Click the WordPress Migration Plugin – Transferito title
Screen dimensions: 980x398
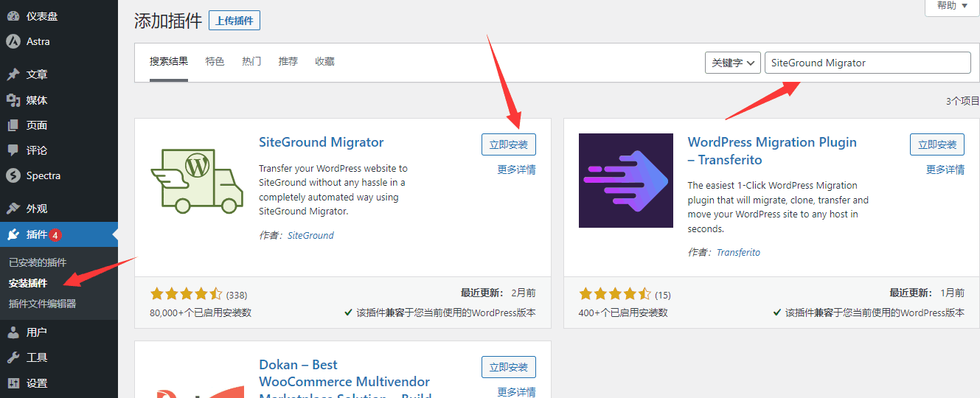click(772, 151)
